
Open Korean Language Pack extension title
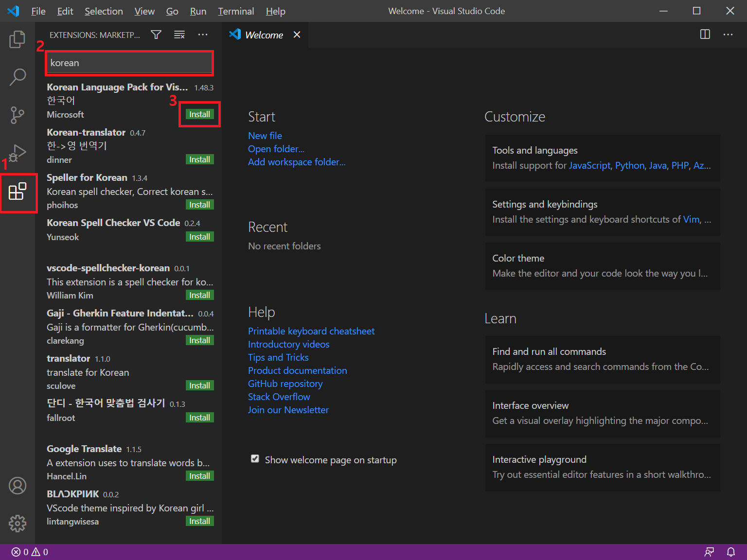pos(117,87)
